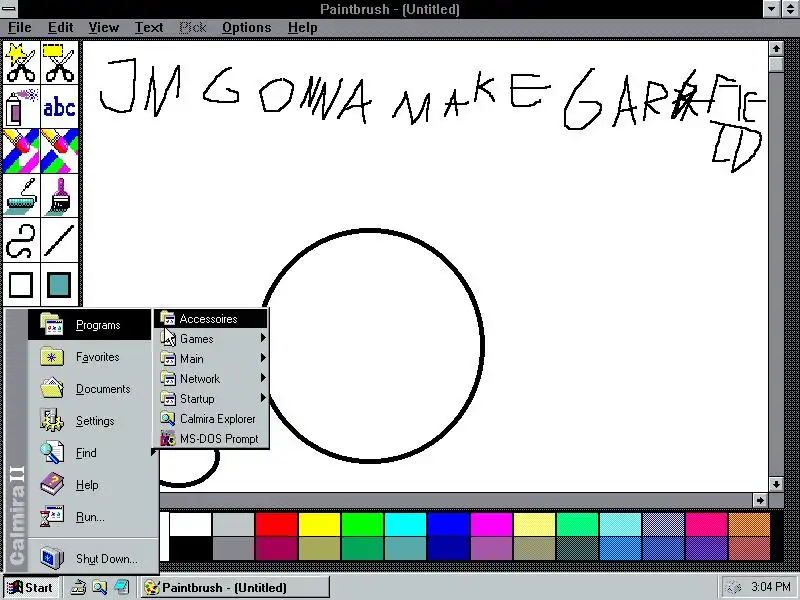The image size is (800, 600).
Task: Pick the Color Eraser tool
Action: pyautogui.click(x=21, y=151)
